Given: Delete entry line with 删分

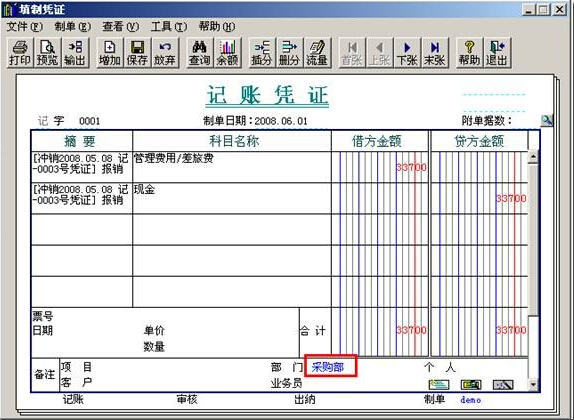Looking at the screenshot, I should click(x=289, y=53).
